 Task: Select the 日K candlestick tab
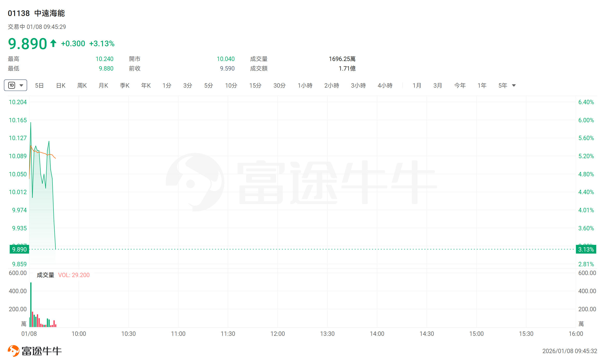(x=61, y=86)
